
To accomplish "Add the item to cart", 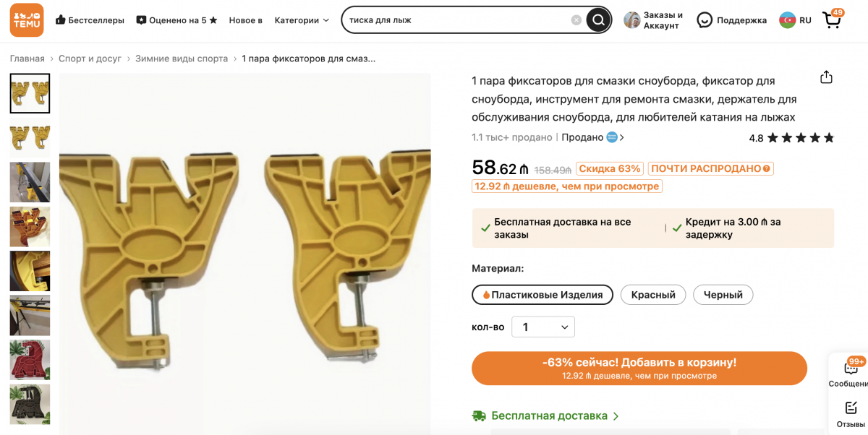I will [x=639, y=368].
